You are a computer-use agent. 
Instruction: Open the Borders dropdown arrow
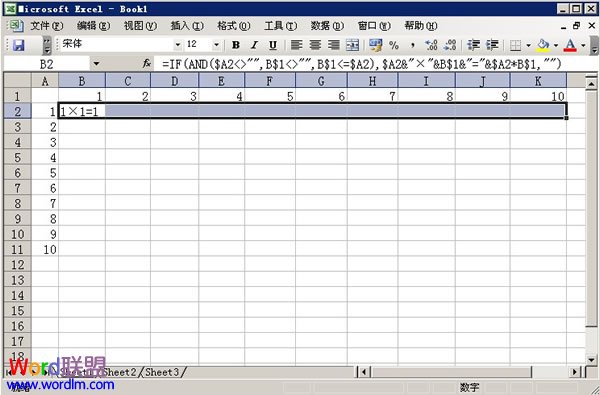coord(528,46)
